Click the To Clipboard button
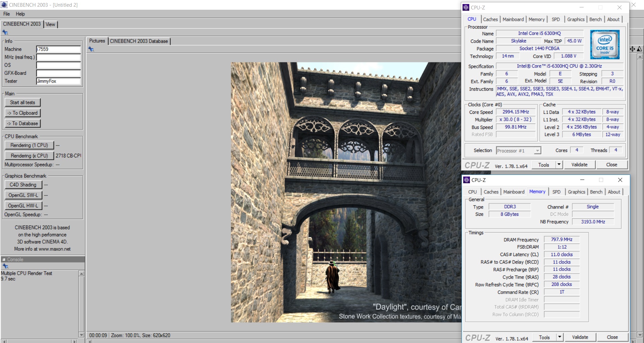 [x=22, y=113]
